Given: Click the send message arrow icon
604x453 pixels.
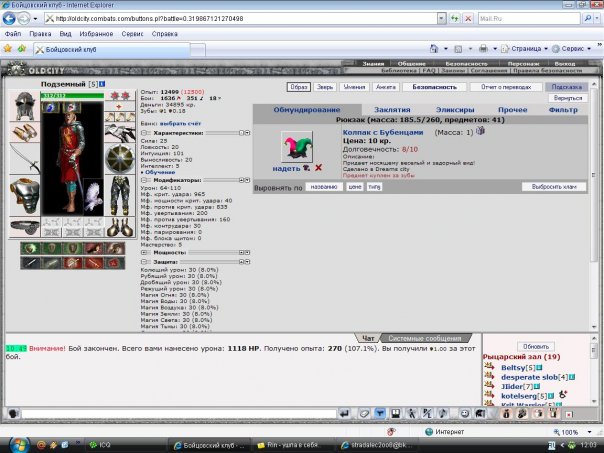Looking at the screenshot, I should click(344, 413).
